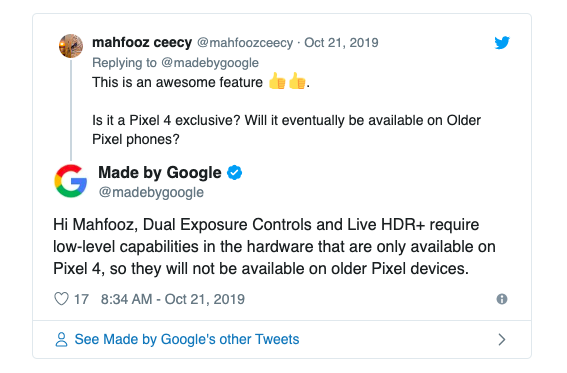Click the Twitter bird logo
567x373 pixels.
pyautogui.click(x=502, y=43)
